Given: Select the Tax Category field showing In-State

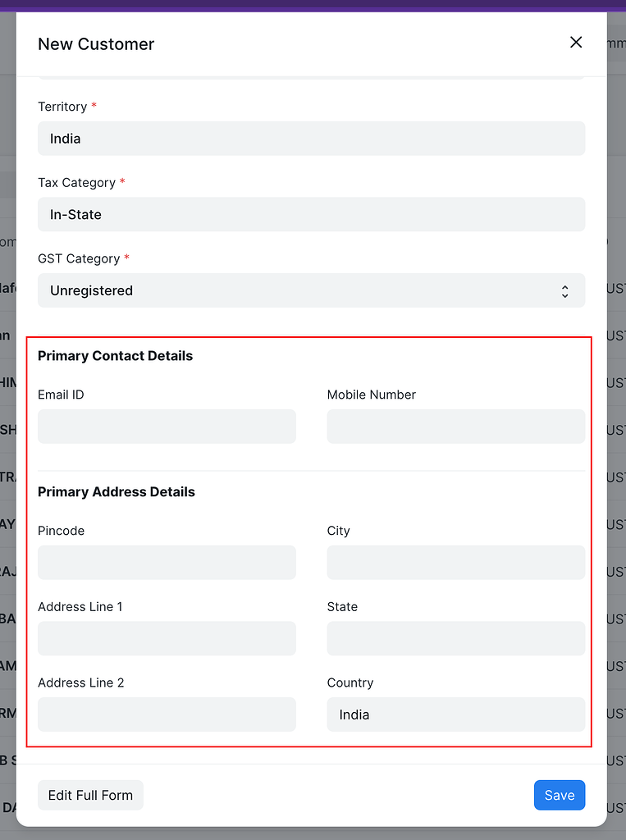Looking at the screenshot, I should click(x=311, y=214).
